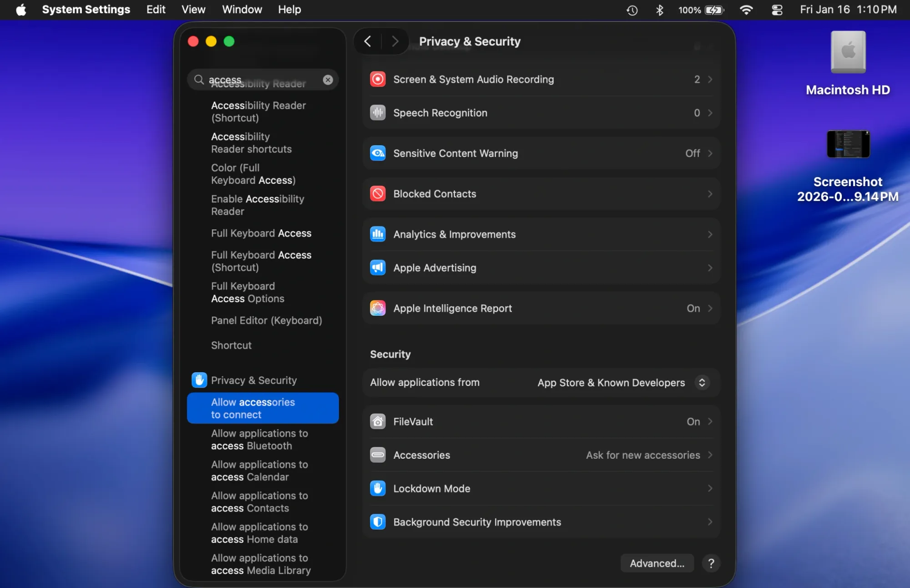Click the Screen & System Audio Recording icon
Viewport: 910px width, 588px height.
tap(378, 79)
